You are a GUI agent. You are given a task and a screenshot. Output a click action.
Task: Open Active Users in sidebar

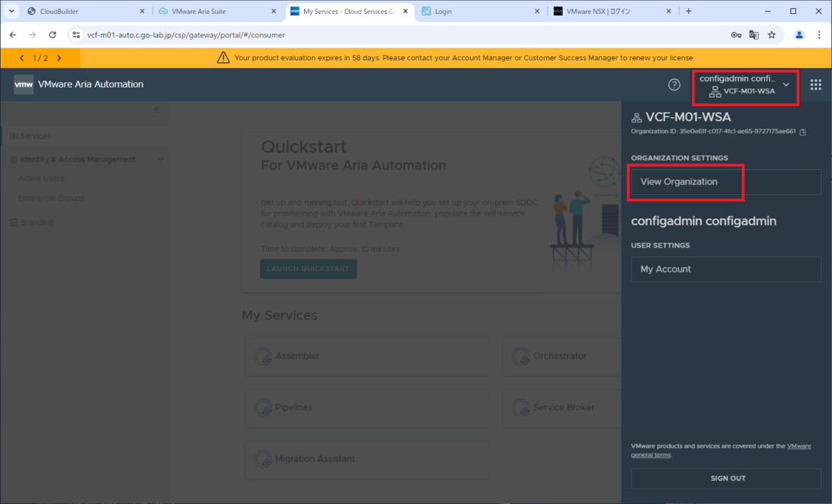click(41, 178)
